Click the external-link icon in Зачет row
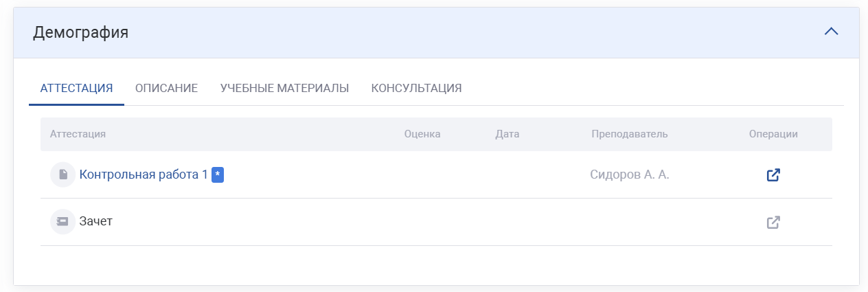The height and width of the screenshot is (292, 868). (x=773, y=222)
